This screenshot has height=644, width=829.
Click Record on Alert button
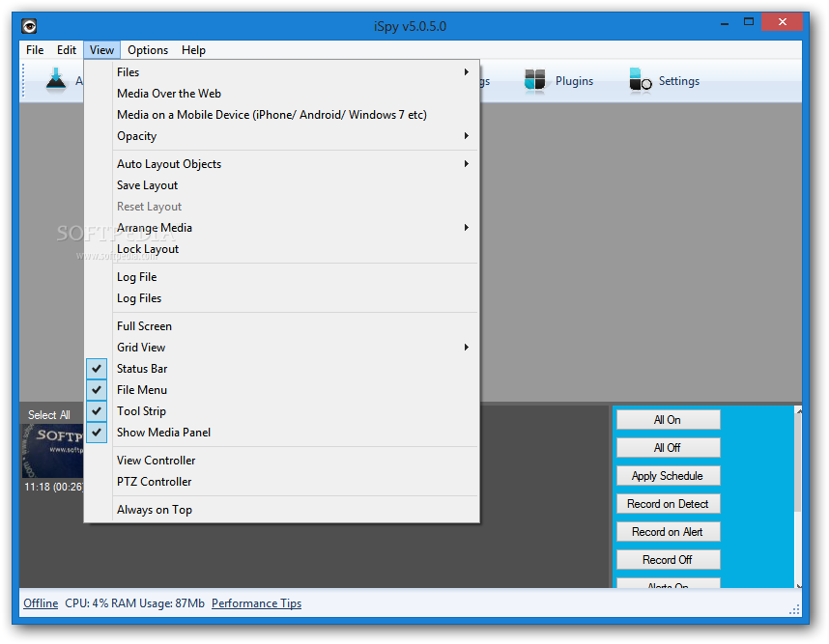(668, 532)
